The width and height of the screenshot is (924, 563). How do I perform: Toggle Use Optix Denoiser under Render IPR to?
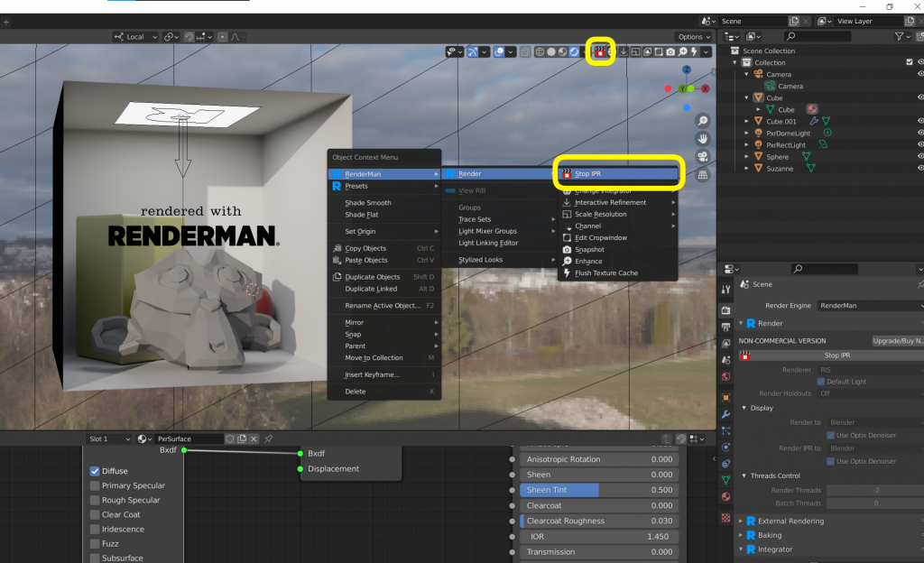point(830,461)
